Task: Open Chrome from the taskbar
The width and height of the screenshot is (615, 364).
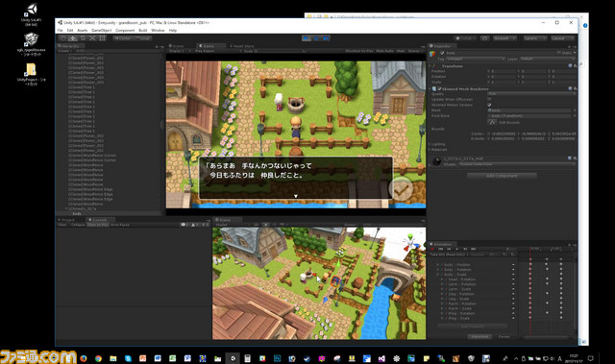Action: click(98, 358)
